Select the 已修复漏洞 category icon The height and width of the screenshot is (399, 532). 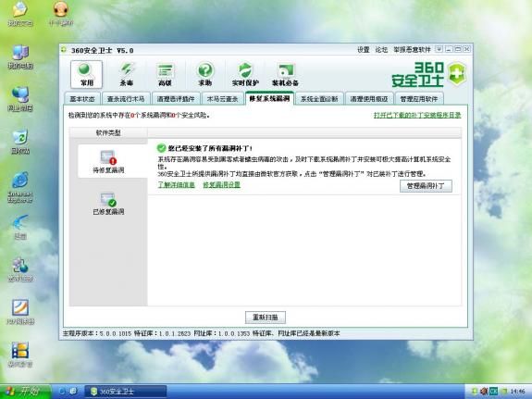(x=108, y=204)
